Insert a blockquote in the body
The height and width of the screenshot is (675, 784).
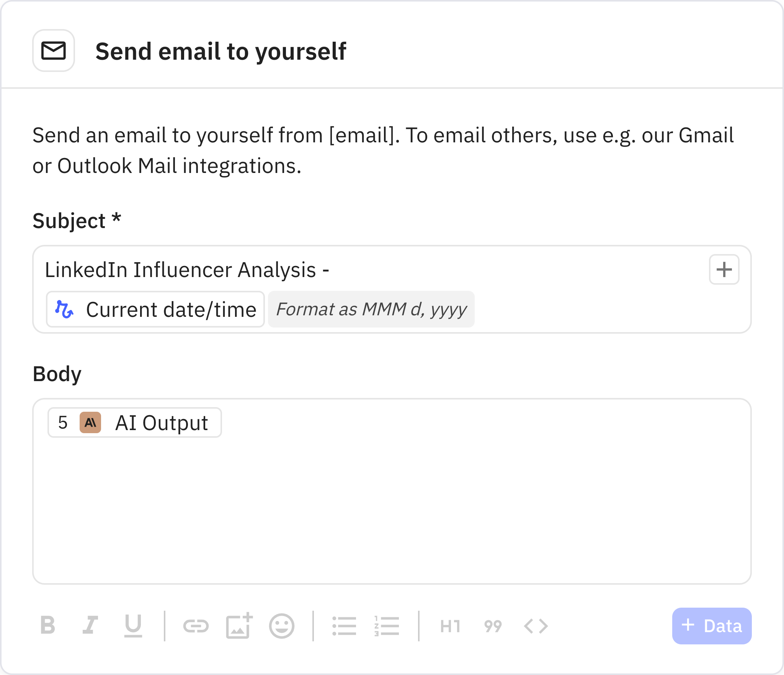point(493,625)
